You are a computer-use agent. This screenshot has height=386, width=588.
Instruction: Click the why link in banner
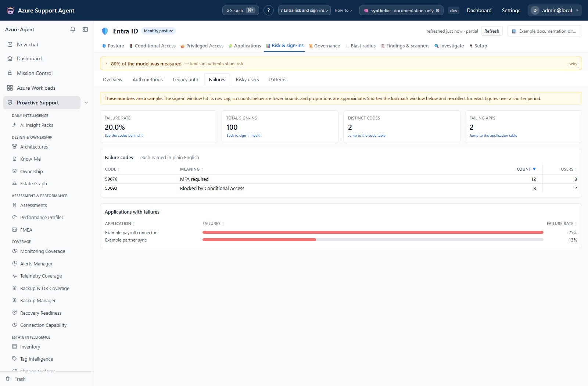point(573,64)
